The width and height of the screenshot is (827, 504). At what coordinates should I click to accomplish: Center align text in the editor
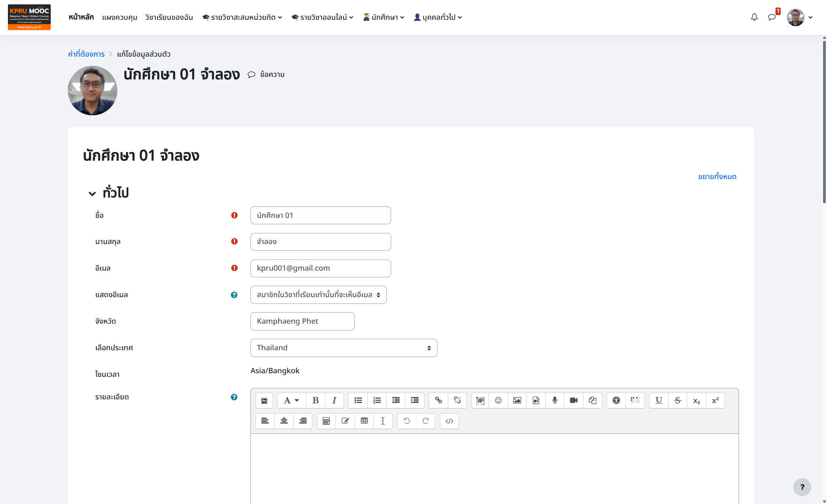[284, 421]
